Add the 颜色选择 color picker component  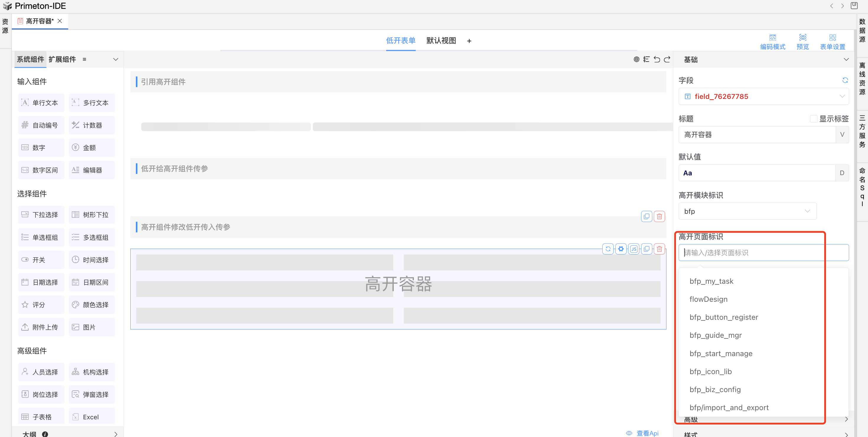[92, 304]
